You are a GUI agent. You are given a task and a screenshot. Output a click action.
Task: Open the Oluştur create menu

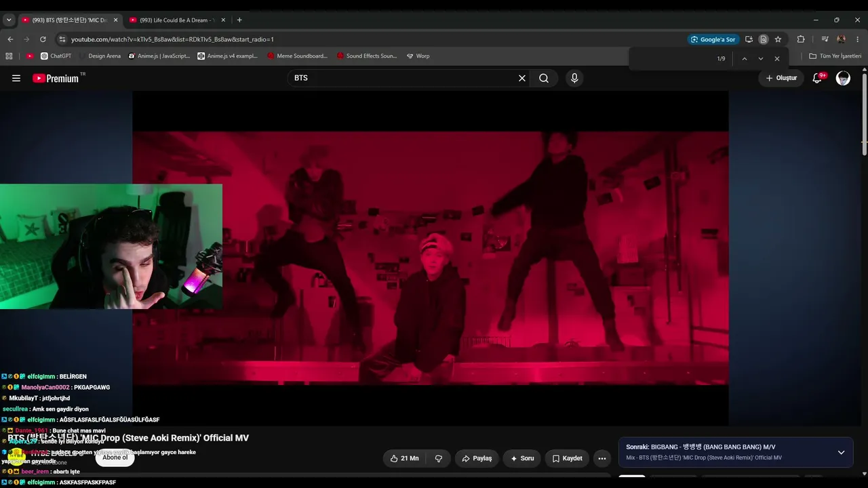[x=781, y=78]
